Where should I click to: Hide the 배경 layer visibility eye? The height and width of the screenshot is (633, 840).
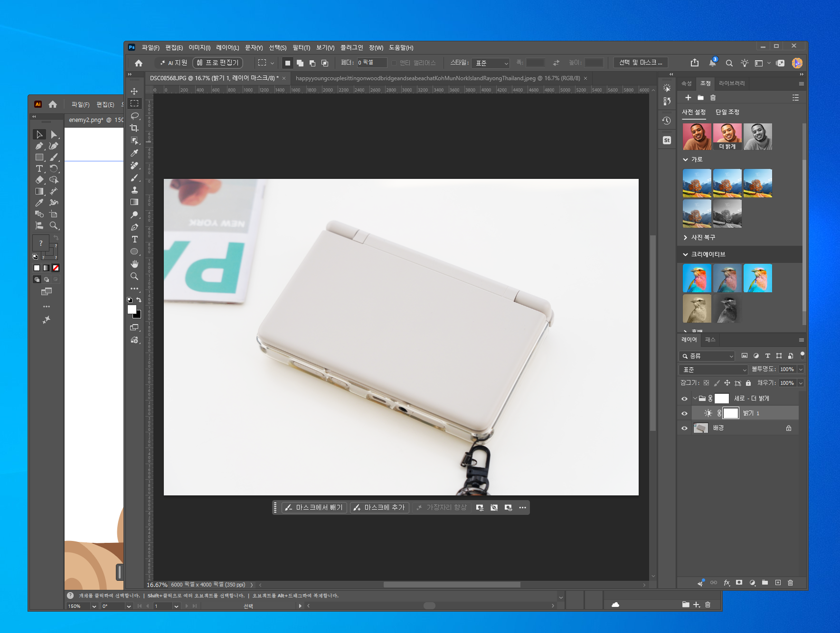pyautogui.click(x=684, y=428)
